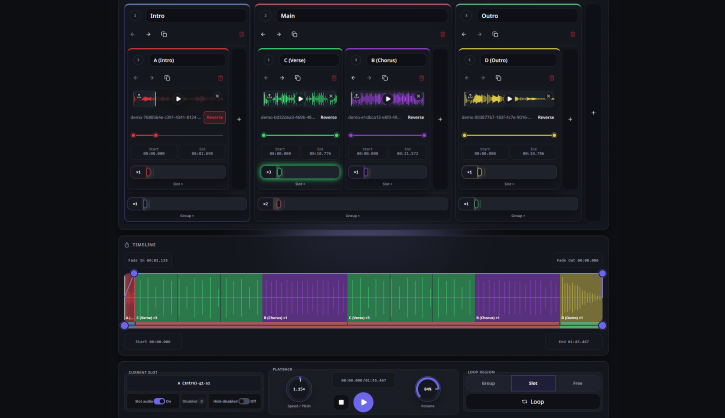725x418 pixels.
Task: Add a new slot to Intro group
Action: [239, 119]
